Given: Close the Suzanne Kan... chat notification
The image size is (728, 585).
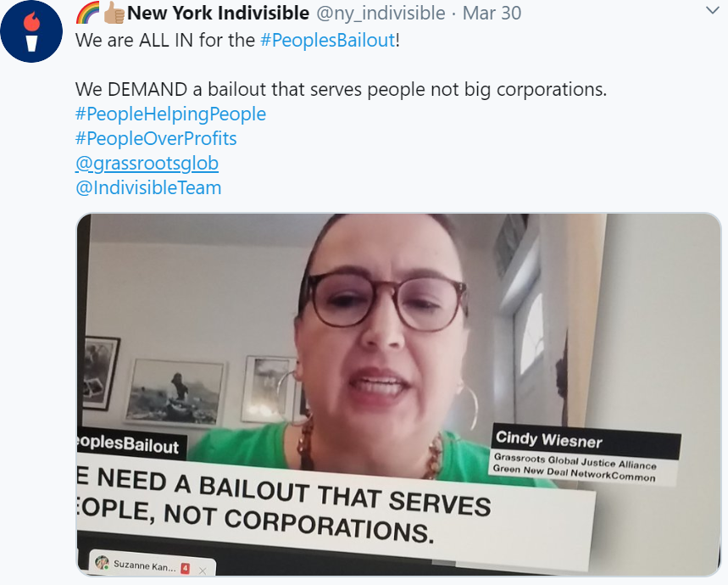Looking at the screenshot, I should tap(203, 571).
